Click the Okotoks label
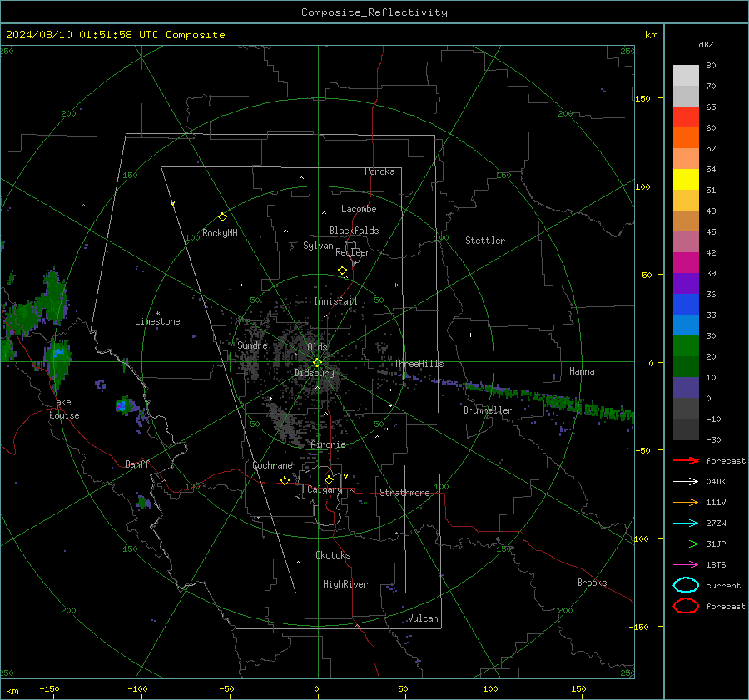This screenshot has height=700, width=749. coord(333,555)
